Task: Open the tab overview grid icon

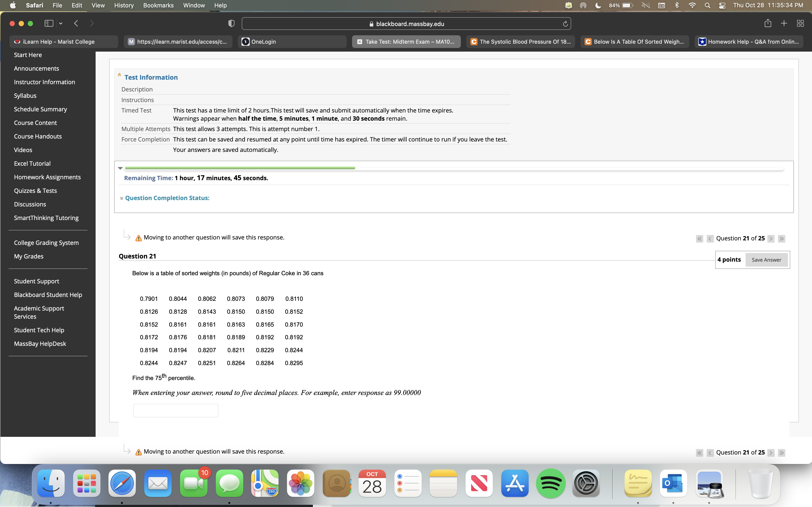Action: click(x=800, y=24)
